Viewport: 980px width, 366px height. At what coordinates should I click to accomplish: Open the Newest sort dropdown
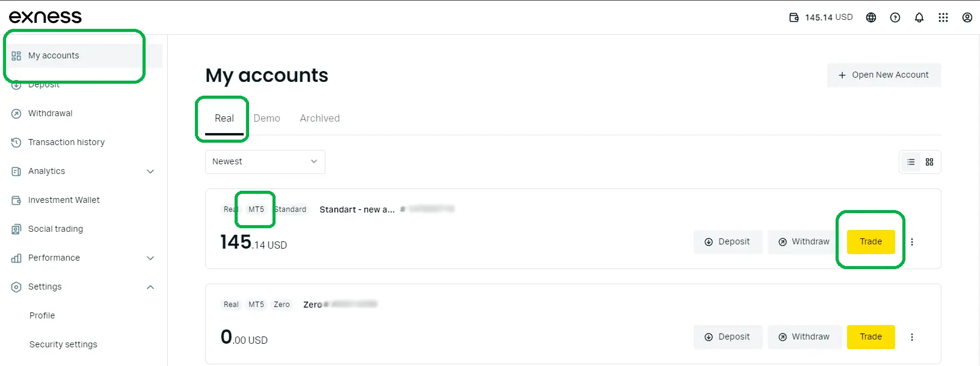click(265, 162)
